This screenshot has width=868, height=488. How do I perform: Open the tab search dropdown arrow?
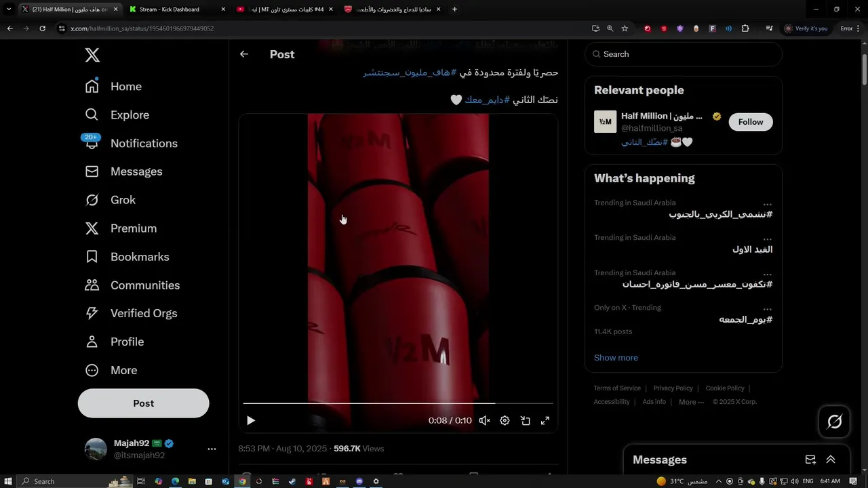pos(9,9)
